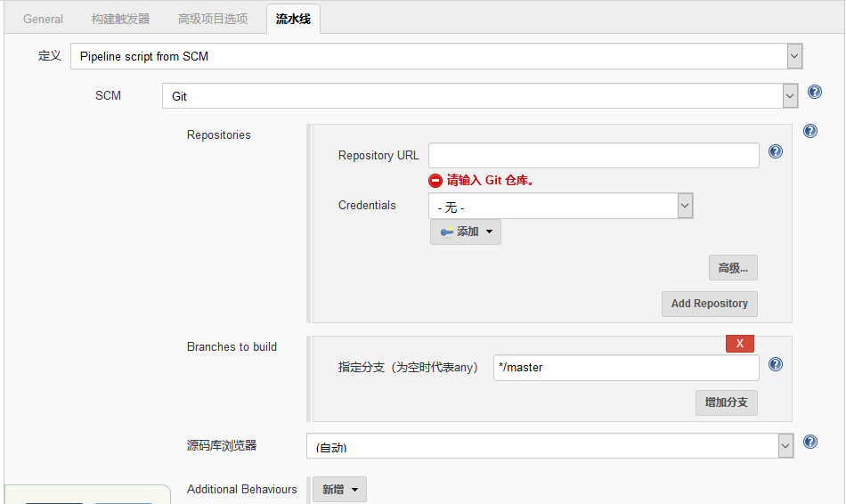846x504 pixels.
Task: Switch to the 构建触发器 tab
Action: [120, 19]
